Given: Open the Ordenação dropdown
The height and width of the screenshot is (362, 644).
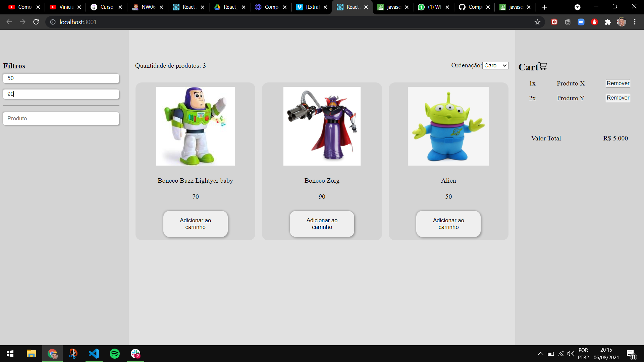Looking at the screenshot, I should [495, 66].
